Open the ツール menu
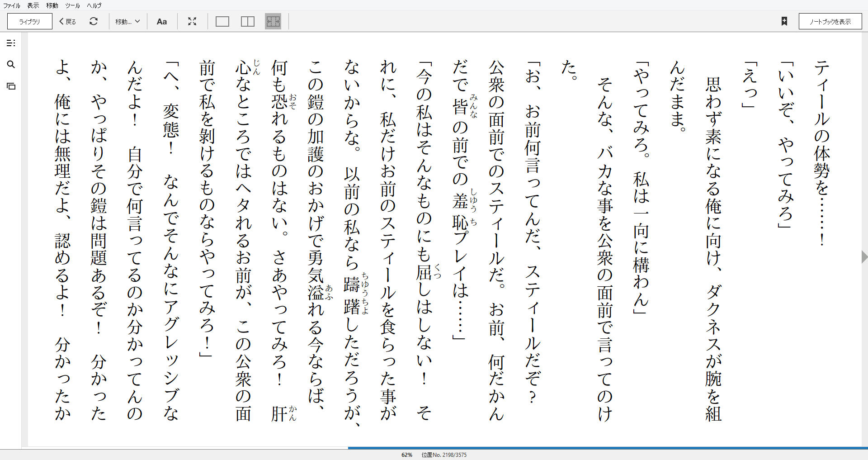Image resolution: width=868 pixels, height=460 pixels. (x=71, y=5)
